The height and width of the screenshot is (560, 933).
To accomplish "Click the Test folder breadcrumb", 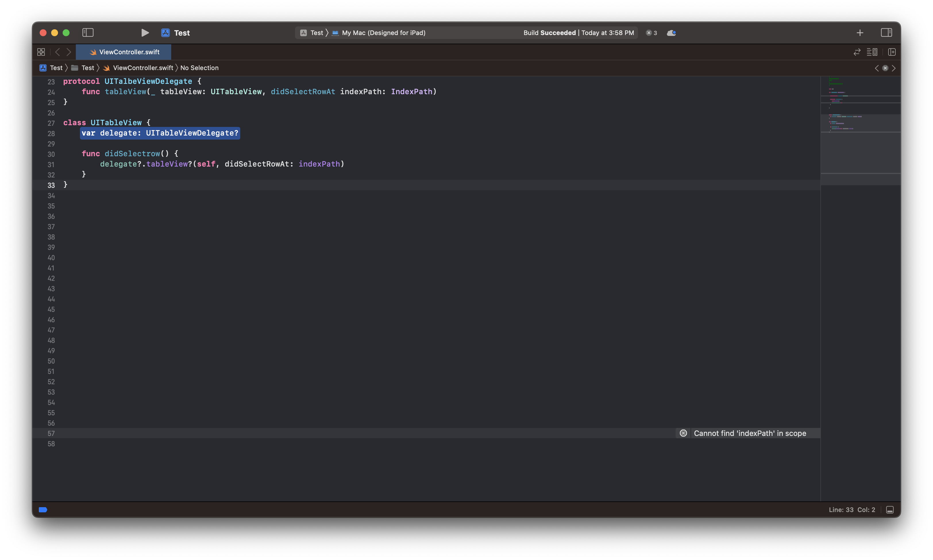I will [x=87, y=68].
